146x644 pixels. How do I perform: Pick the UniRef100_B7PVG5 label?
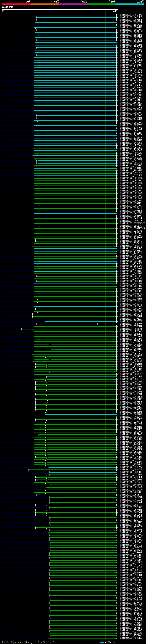click(131, 87)
